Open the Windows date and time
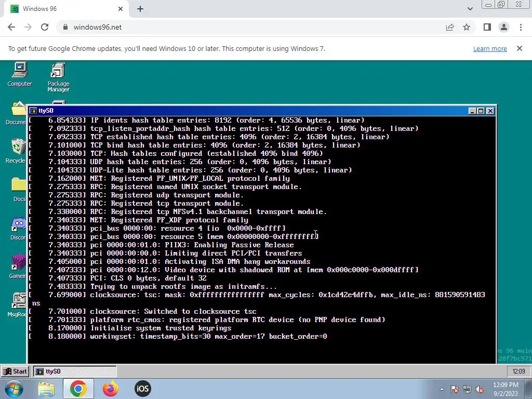Screen dimensions: 532x399 (x=506, y=389)
